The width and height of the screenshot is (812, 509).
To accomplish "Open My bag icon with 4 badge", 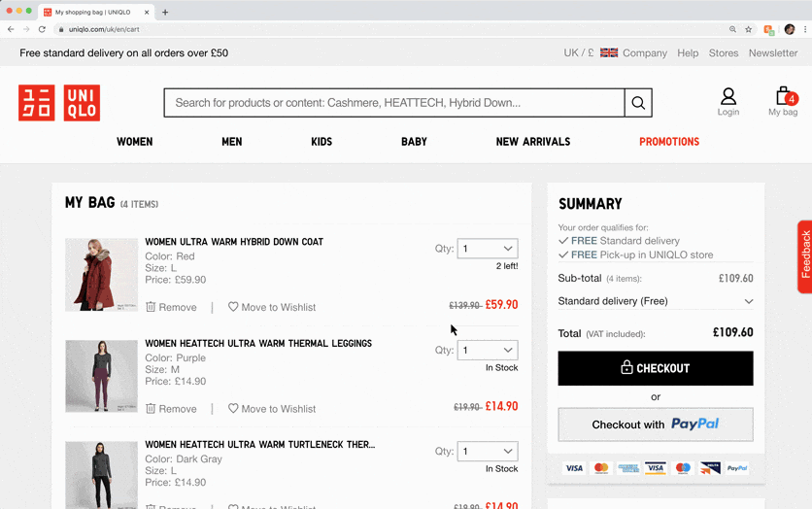I will tap(783, 101).
